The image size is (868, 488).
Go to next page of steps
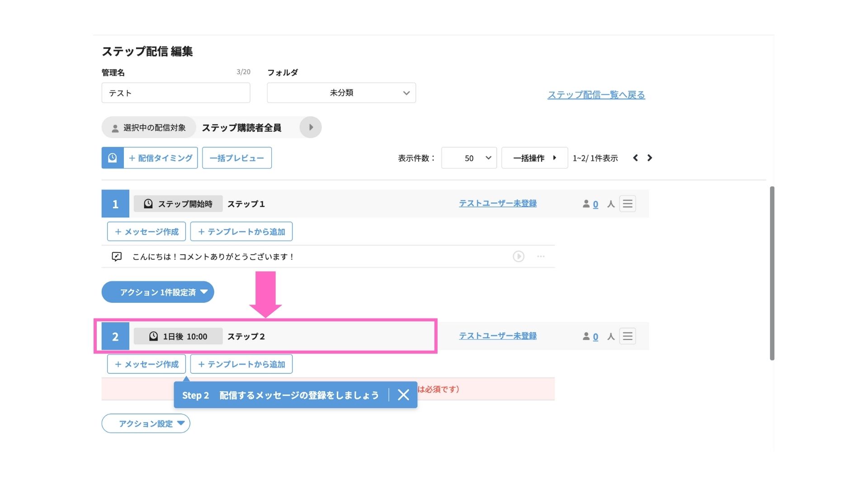click(x=650, y=158)
